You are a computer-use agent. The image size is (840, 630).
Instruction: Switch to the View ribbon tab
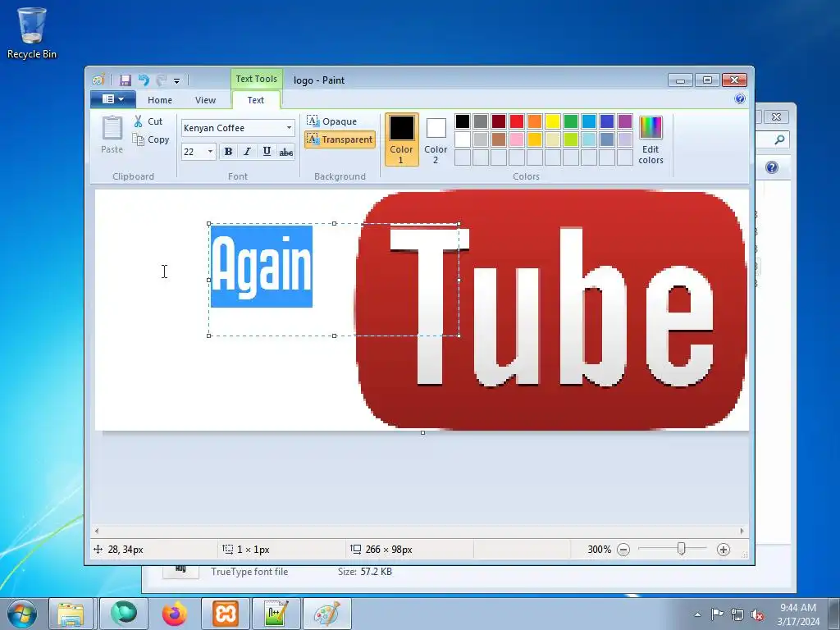[x=205, y=99]
